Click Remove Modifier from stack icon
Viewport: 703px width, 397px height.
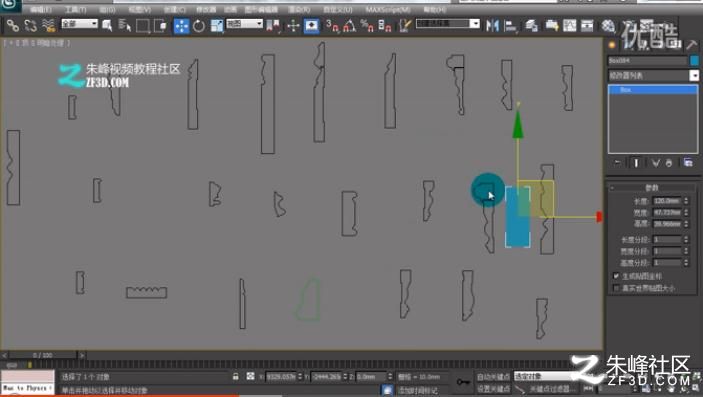tap(669, 163)
